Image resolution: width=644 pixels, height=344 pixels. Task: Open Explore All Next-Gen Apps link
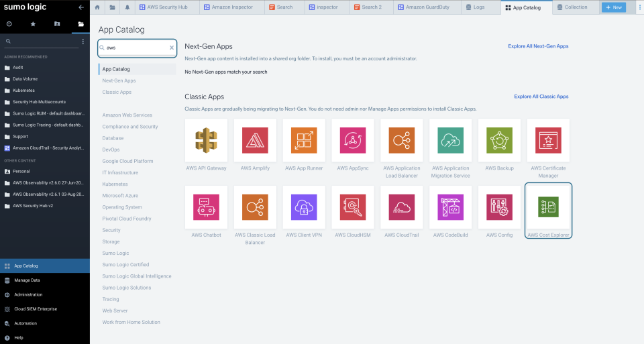click(538, 46)
